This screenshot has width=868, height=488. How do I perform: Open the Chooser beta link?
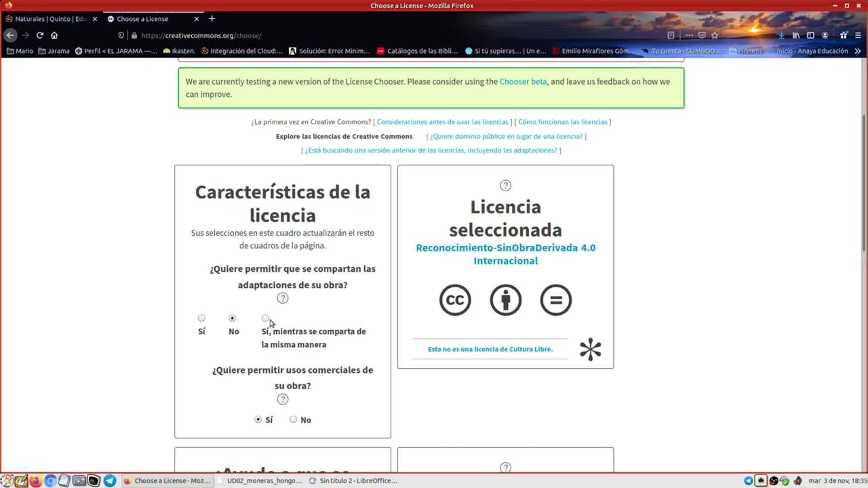(523, 82)
